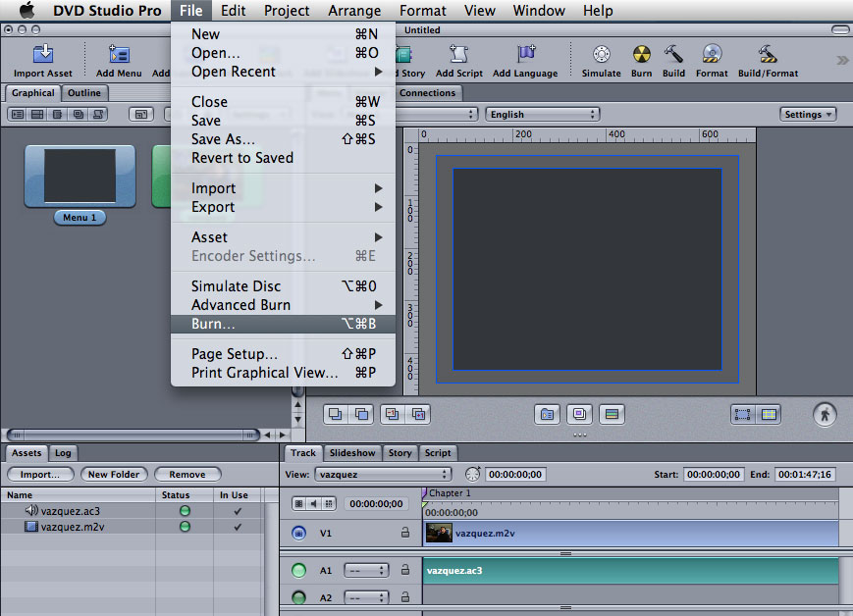Toggle the A1 audio stream green button
853x616 pixels.
coord(298,570)
